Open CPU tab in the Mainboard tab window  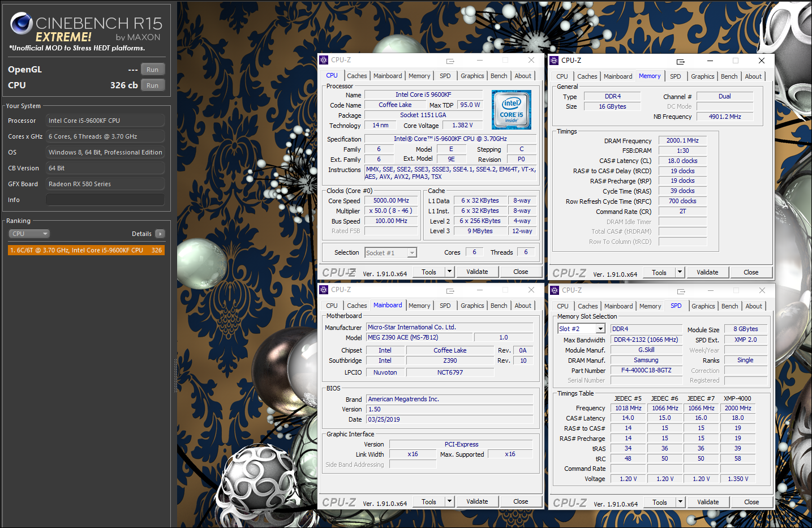[332, 306]
